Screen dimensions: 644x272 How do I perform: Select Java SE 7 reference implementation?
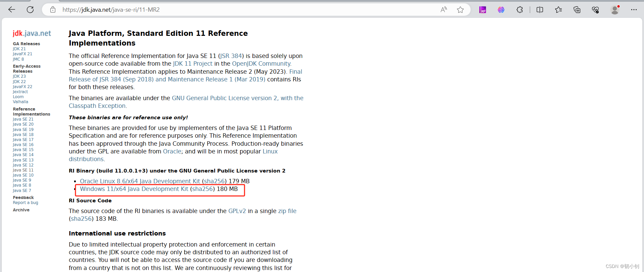click(x=22, y=191)
